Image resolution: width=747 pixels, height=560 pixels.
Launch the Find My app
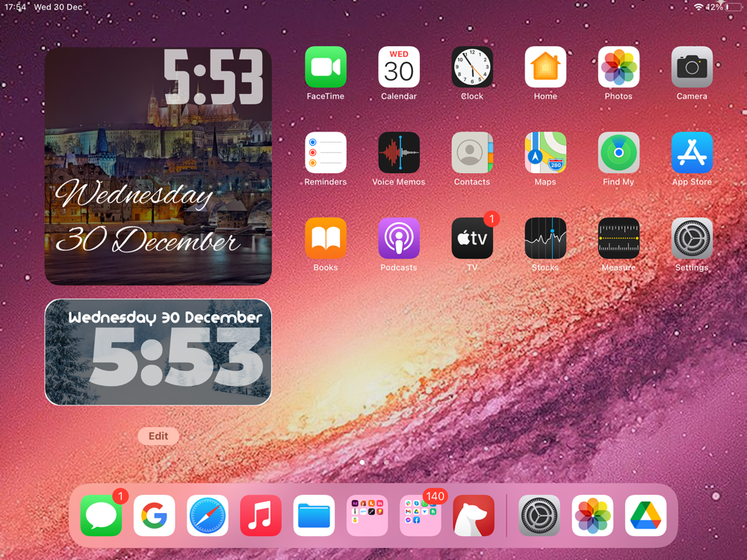(619, 153)
